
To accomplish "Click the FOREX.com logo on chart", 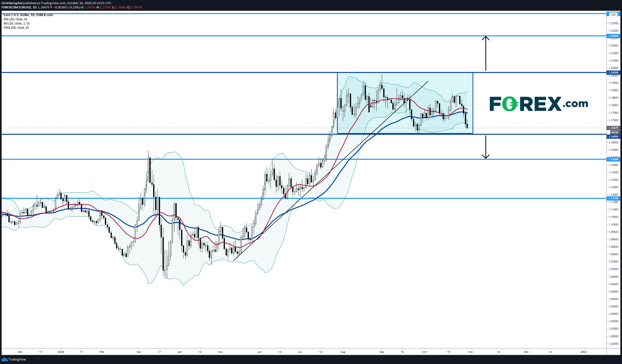I will [539, 104].
